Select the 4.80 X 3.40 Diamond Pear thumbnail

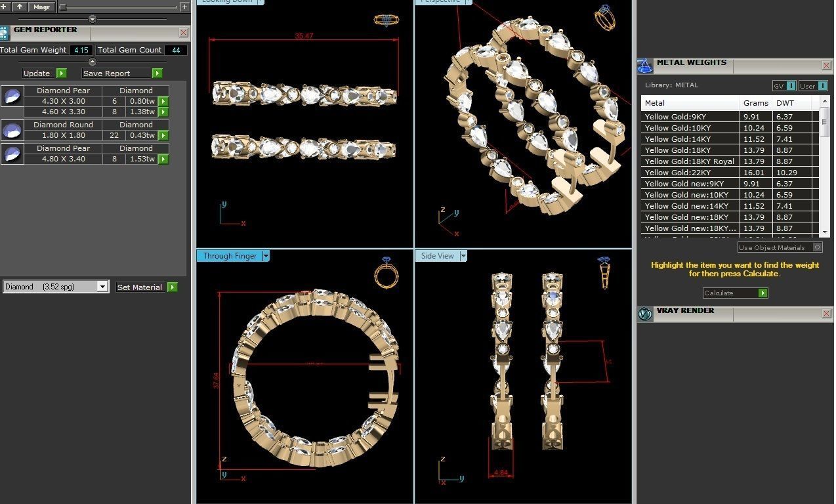tap(12, 154)
